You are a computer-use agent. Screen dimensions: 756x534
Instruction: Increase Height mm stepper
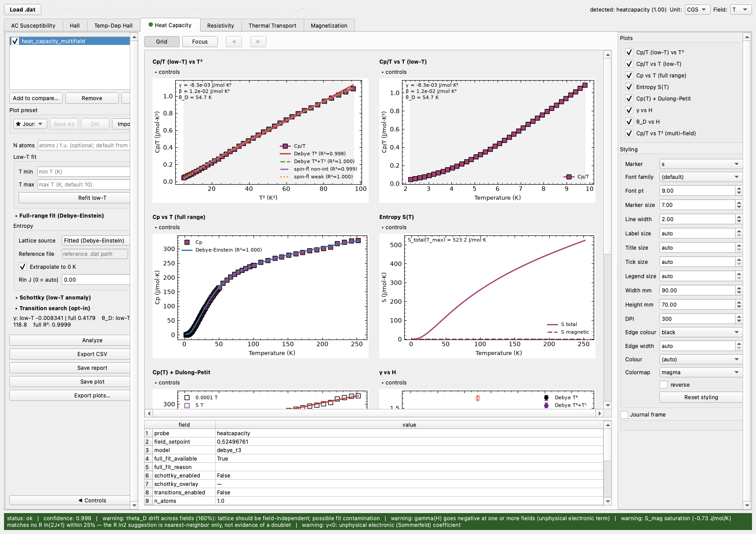click(739, 303)
